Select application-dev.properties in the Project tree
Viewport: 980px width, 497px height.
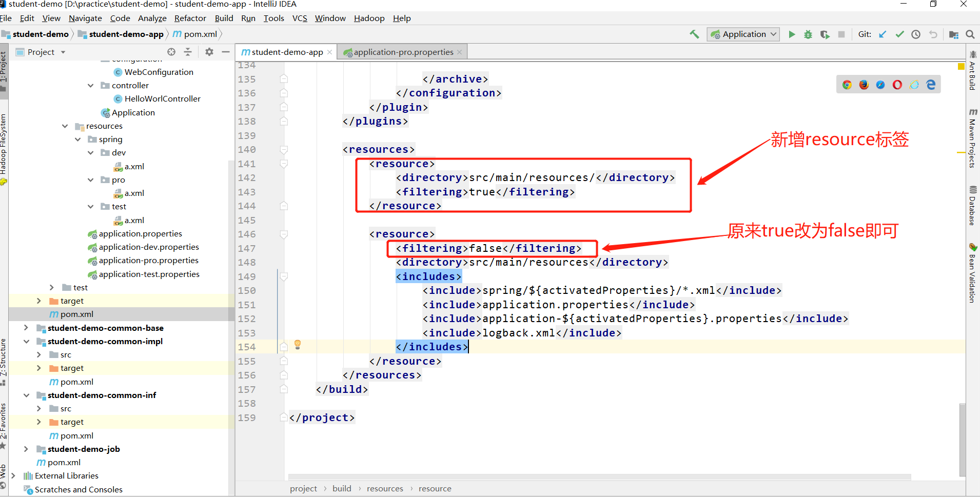tap(149, 247)
